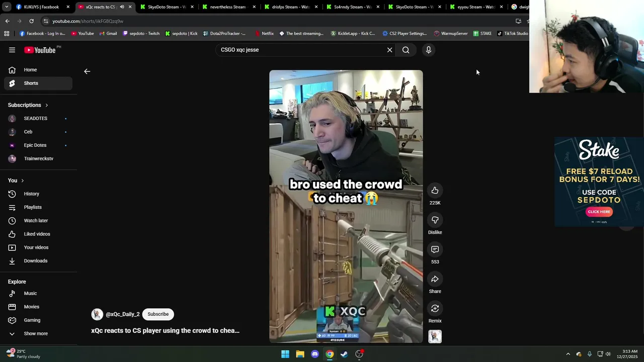Screen dimensions: 644x362
Task: Open SEADOTES subscription channel
Action: pyautogui.click(x=38, y=118)
